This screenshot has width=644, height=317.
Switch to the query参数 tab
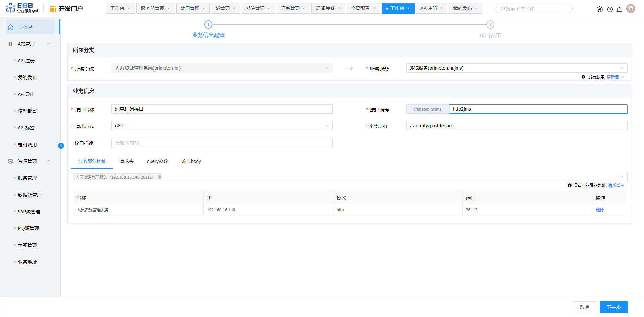(157, 161)
